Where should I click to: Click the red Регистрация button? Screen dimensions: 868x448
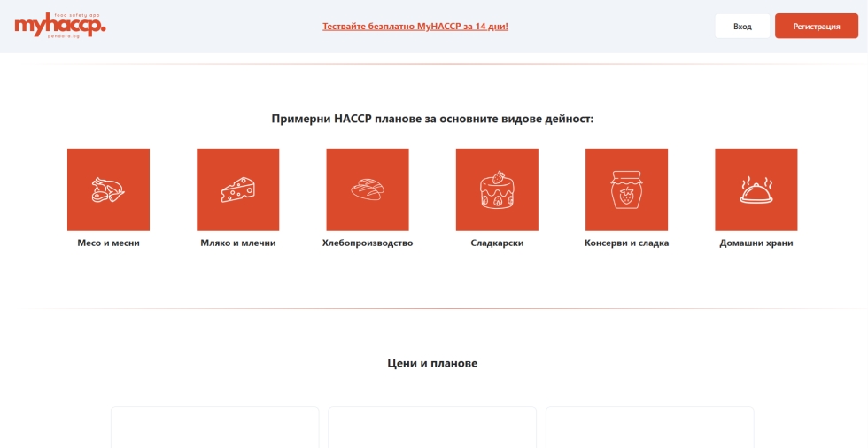816,27
